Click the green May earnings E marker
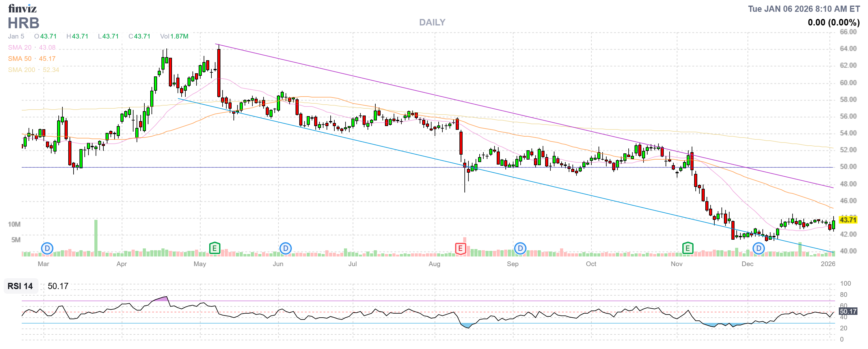This screenshot has height=349, width=868. pyautogui.click(x=215, y=249)
